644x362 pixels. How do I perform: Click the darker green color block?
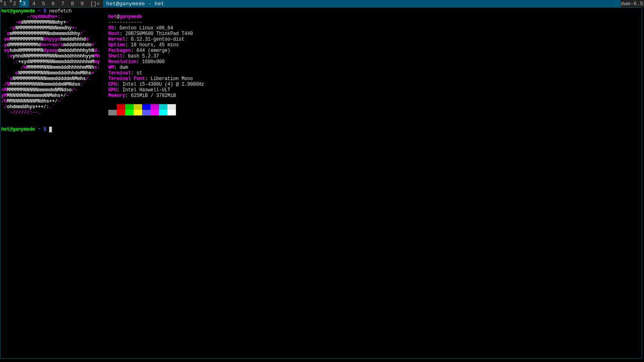[x=129, y=107]
